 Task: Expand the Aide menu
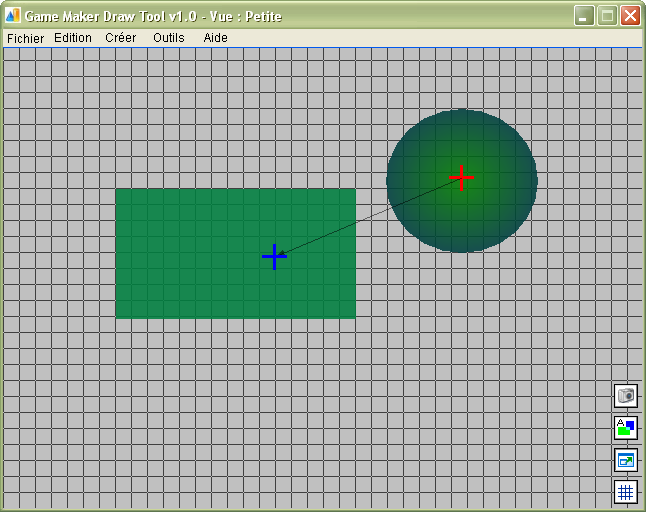216,38
